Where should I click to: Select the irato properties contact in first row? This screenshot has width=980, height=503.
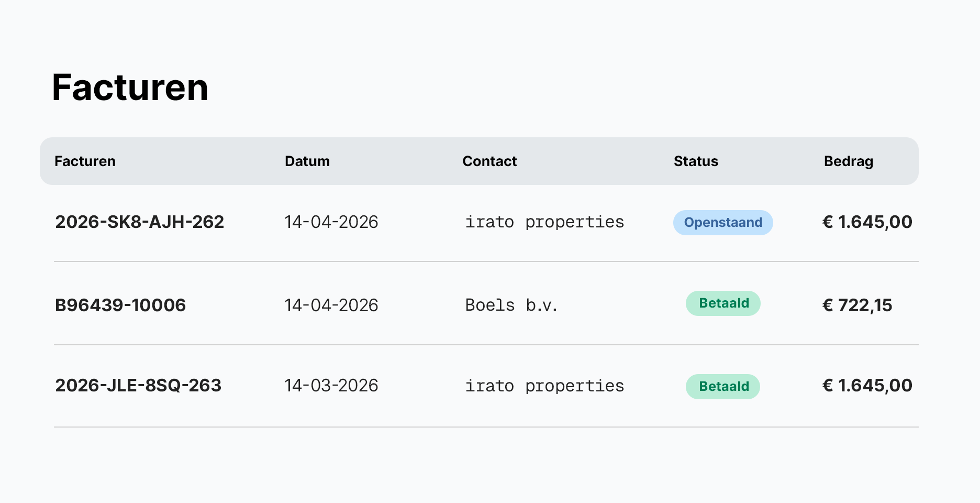544,222
